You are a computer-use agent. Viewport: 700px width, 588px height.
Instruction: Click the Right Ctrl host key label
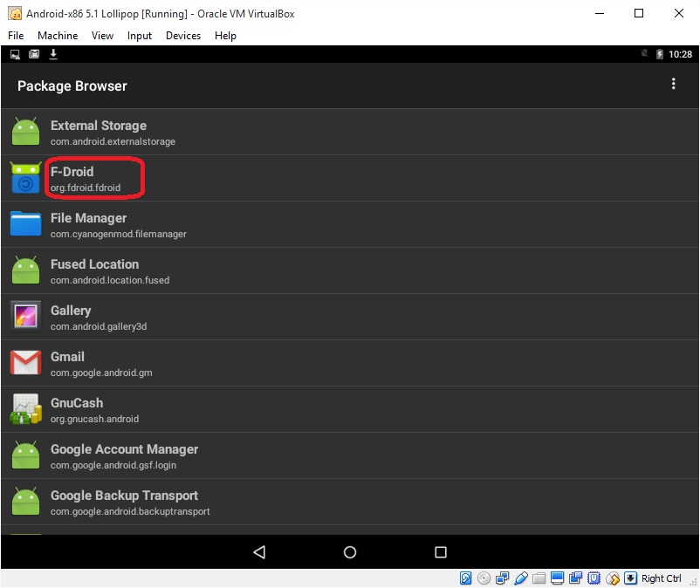662,578
